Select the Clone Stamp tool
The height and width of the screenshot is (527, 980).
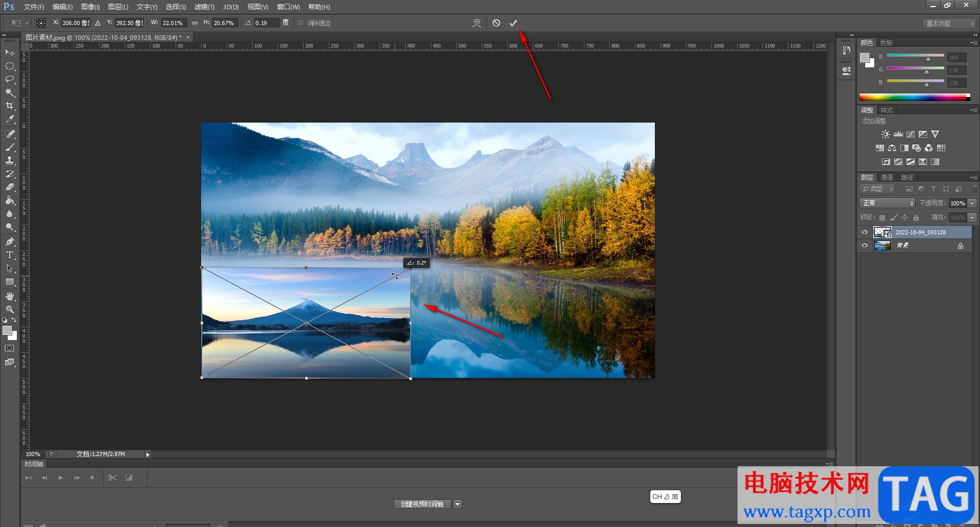coord(10,160)
